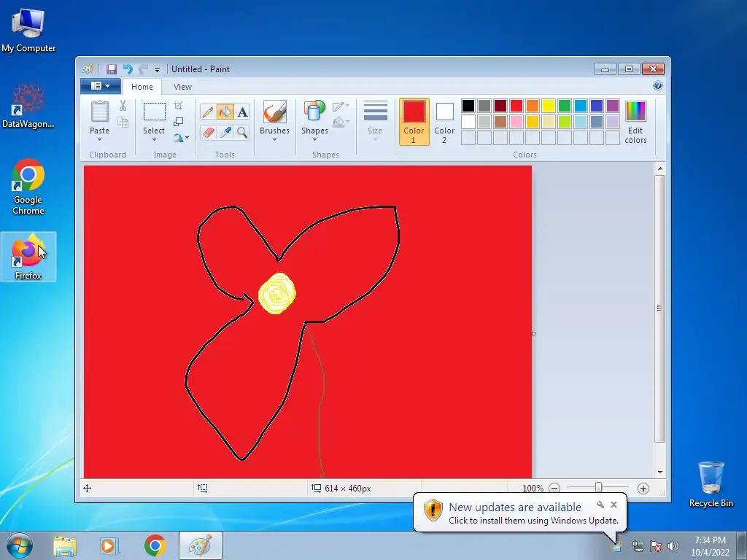Pick the yellow color swatch

tap(549, 106)
